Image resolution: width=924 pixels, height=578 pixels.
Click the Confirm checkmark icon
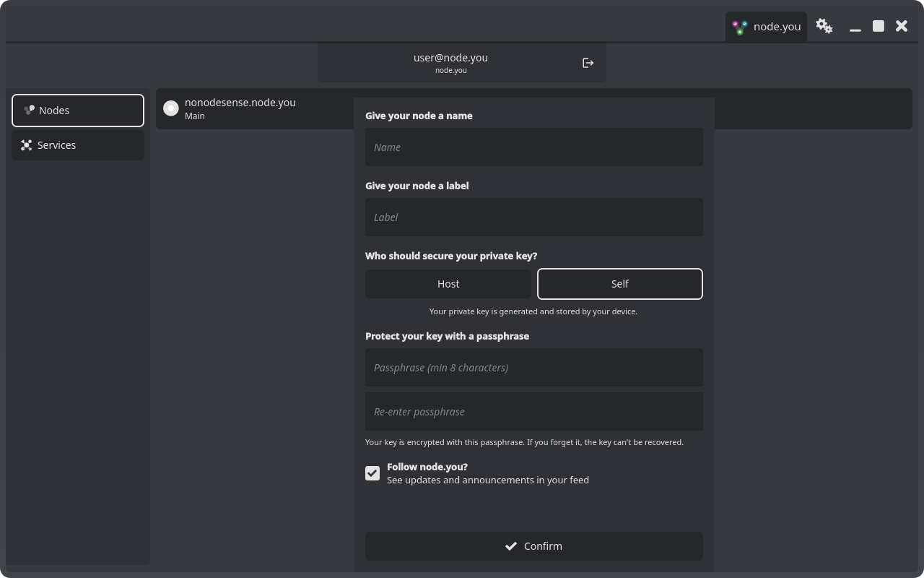click(511, 546)
